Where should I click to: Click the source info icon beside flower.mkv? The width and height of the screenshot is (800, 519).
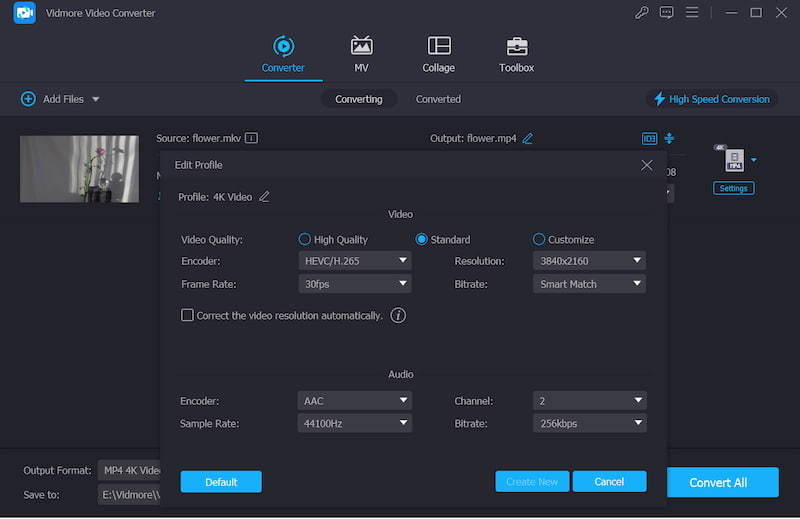point(252,138)
